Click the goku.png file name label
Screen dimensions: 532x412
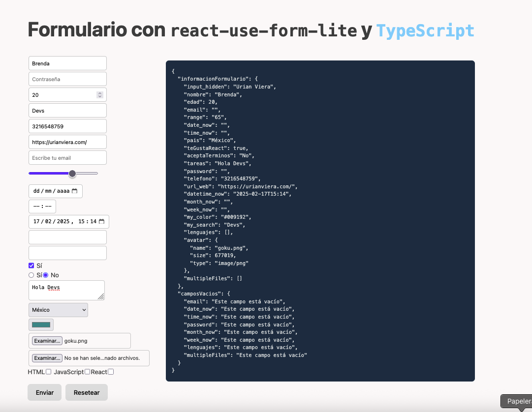(76, 341)
